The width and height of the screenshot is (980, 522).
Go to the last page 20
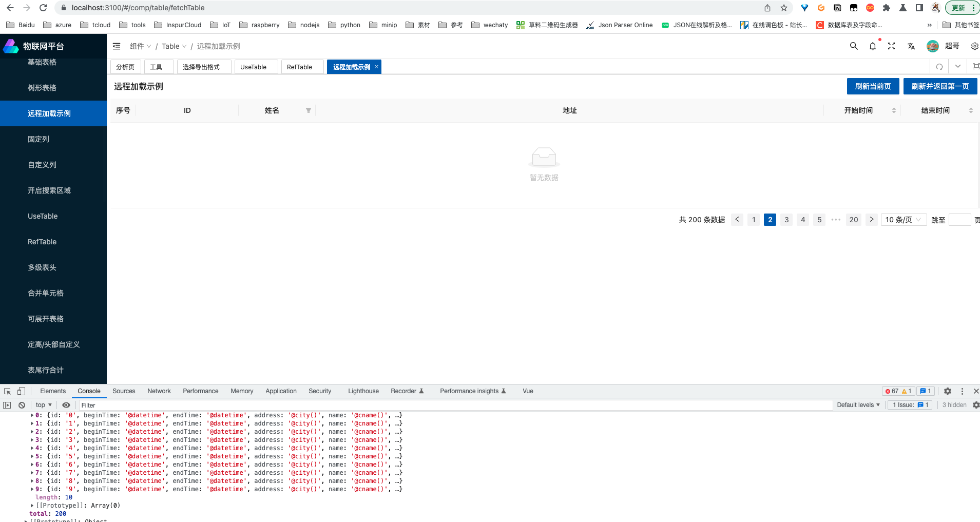point(854,220)
